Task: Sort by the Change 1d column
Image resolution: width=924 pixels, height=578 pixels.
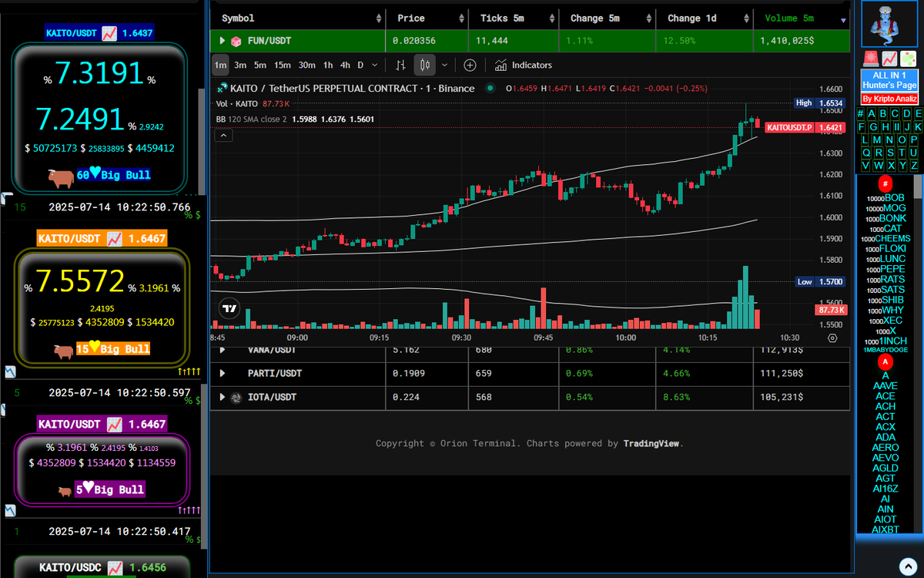Action: pos(704,18)
